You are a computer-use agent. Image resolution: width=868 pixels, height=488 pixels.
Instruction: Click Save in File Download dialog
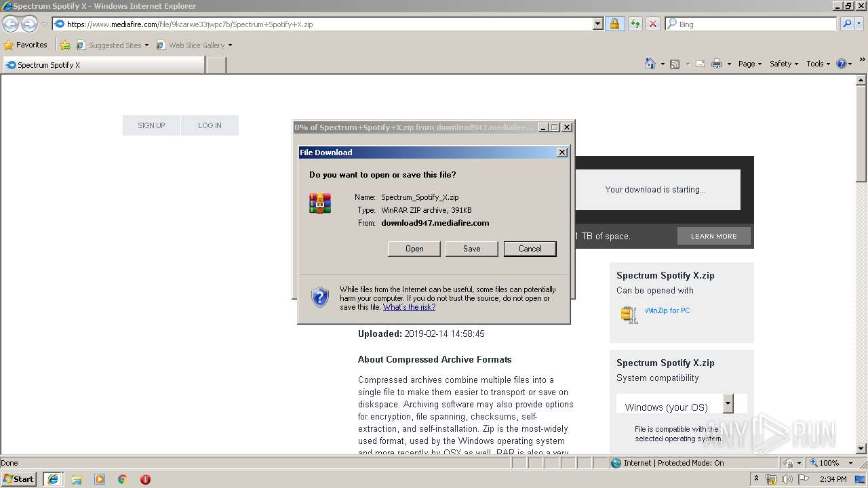click(472, 249)
